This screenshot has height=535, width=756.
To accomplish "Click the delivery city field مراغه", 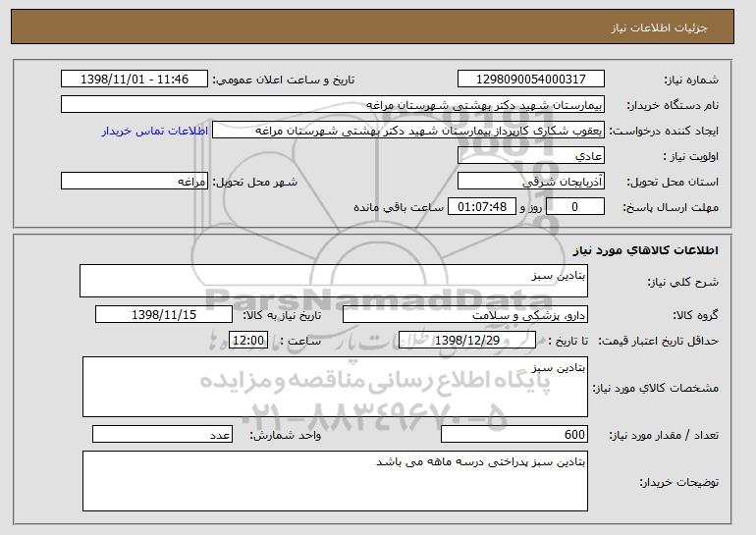I will (x=135, y=182).
